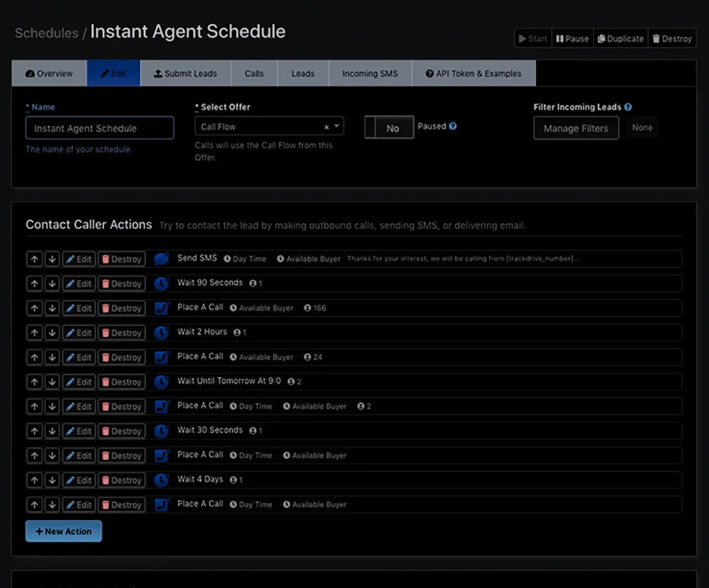Go back to Schedules breadcrumb
The height and width of the screenshot is (588, 709).
47,33
